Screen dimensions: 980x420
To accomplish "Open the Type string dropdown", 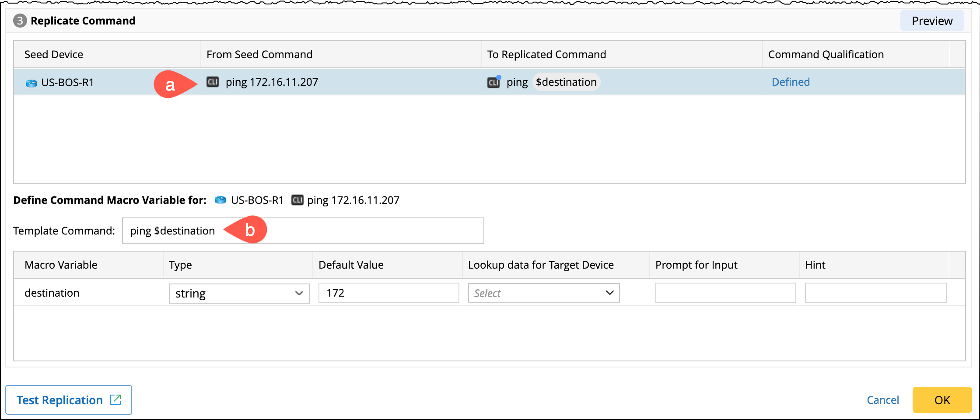I will 239,293.
